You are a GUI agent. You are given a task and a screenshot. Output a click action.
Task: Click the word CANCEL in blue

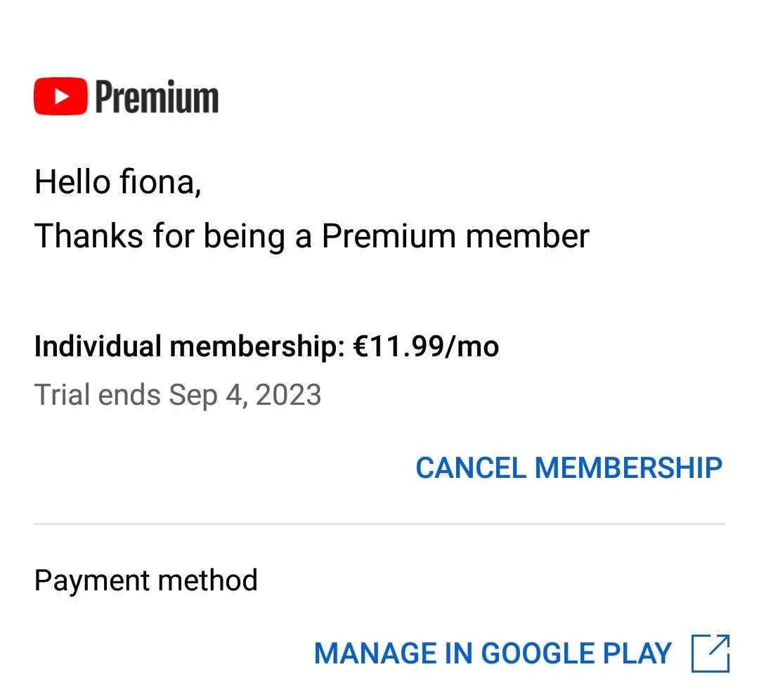[x=471, y=467]
